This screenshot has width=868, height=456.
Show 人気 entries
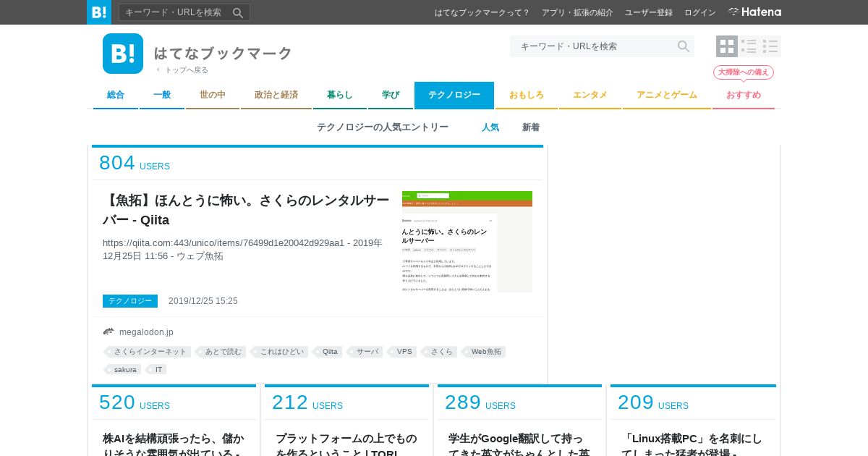pos(490,127)
